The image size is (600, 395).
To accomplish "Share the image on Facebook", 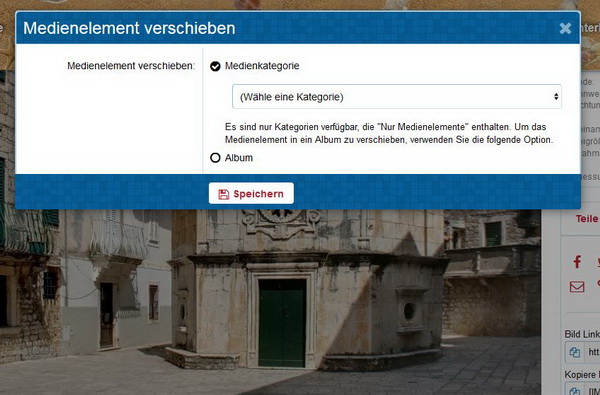I will tap(577, 262).
